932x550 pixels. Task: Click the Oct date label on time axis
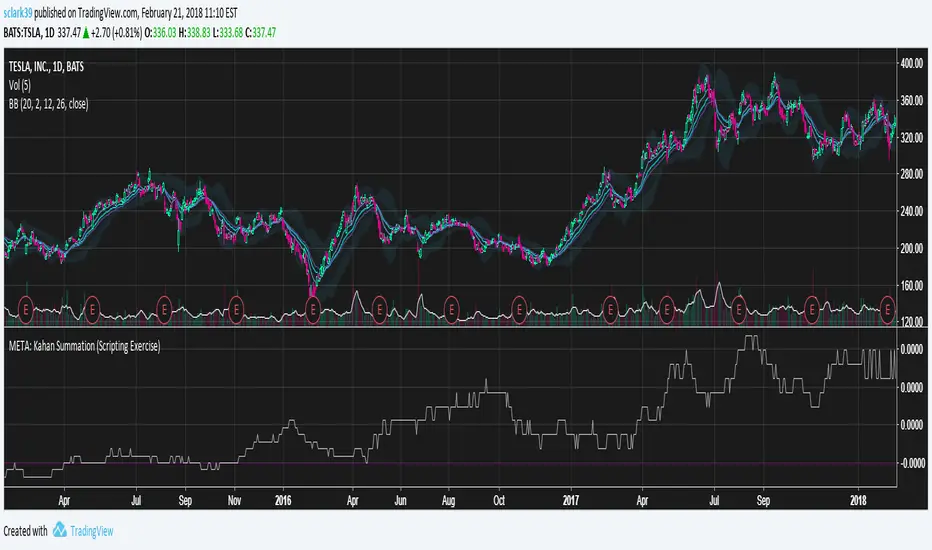pos(499,501)
